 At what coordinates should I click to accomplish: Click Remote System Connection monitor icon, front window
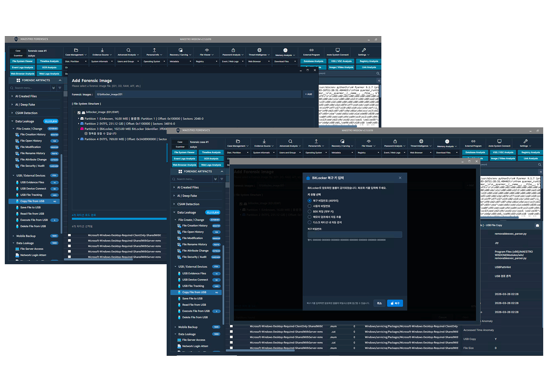499,141
